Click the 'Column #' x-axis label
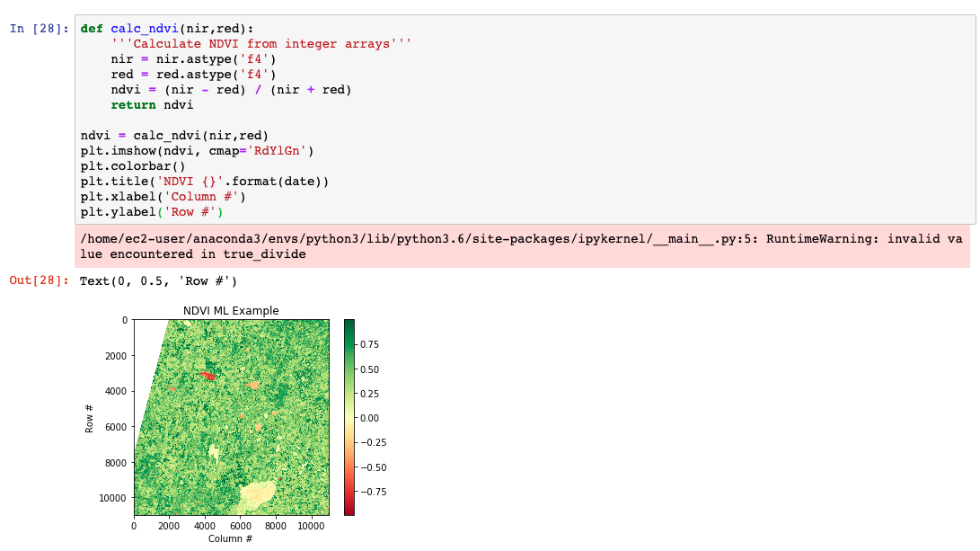Viewport: 980px width, 551px height. (231, 538)
